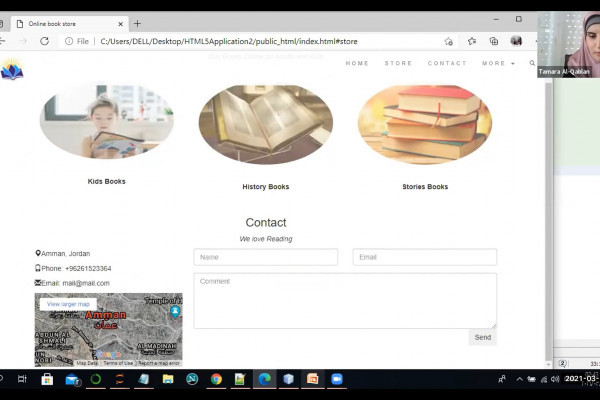
Task: Go to HOME in the navbar
Action: [x=357, y=63]
